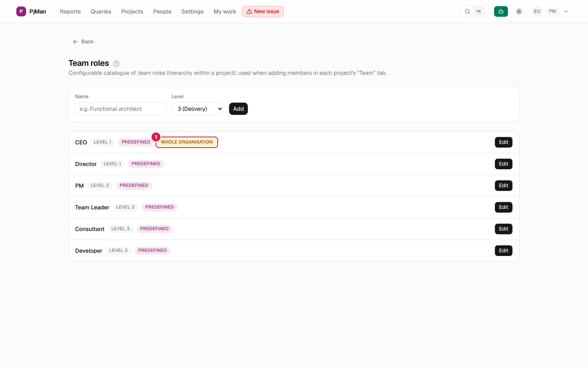Open the Level dropdown

tap(198, 109)
